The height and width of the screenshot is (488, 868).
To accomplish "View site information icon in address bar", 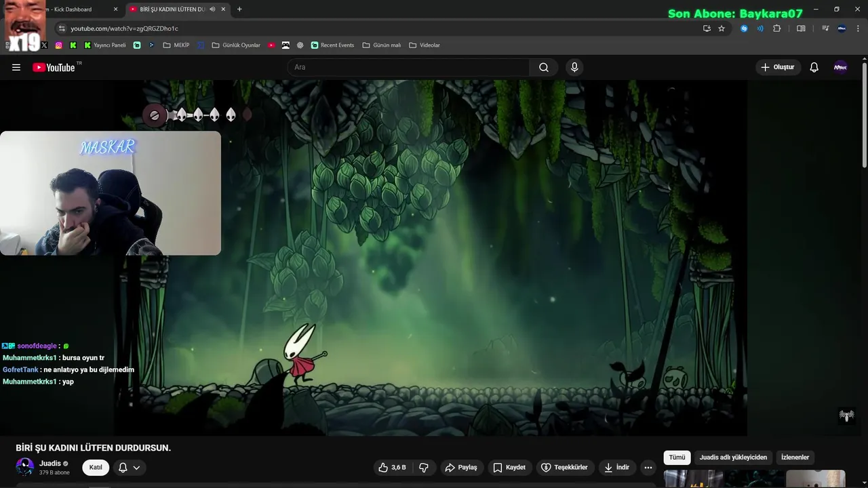I will (62, 28).
